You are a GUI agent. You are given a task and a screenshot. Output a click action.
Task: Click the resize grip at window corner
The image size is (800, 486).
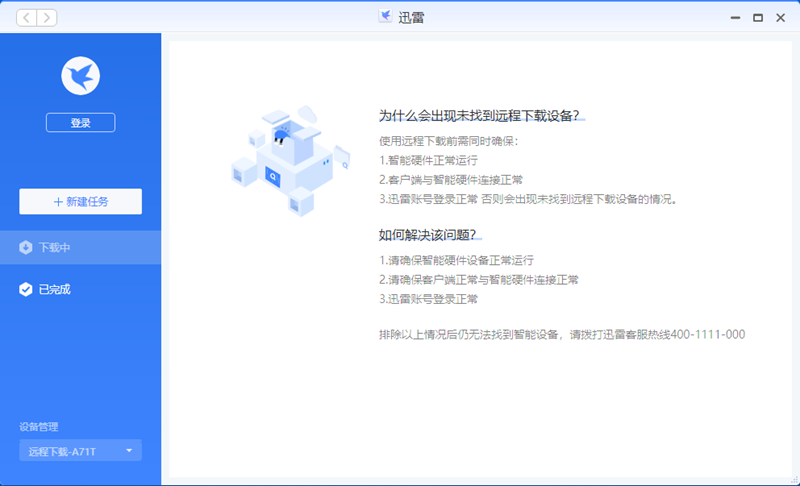(x=794, y=480)
